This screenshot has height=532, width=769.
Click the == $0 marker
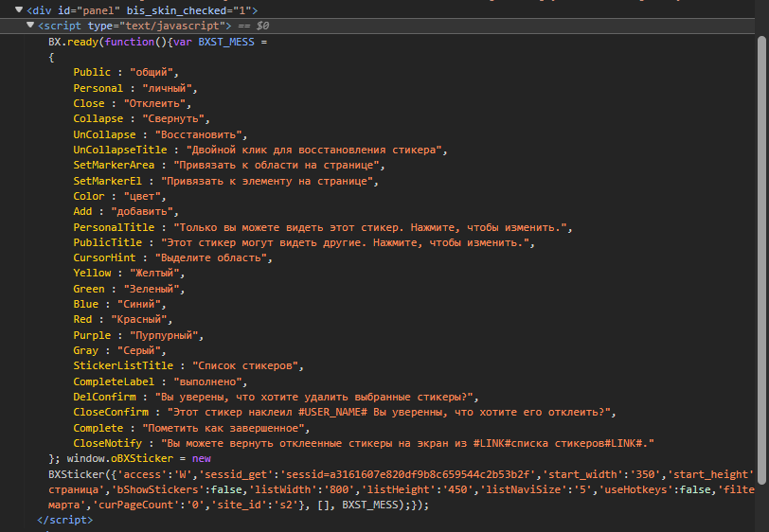(x=254, y=26)
